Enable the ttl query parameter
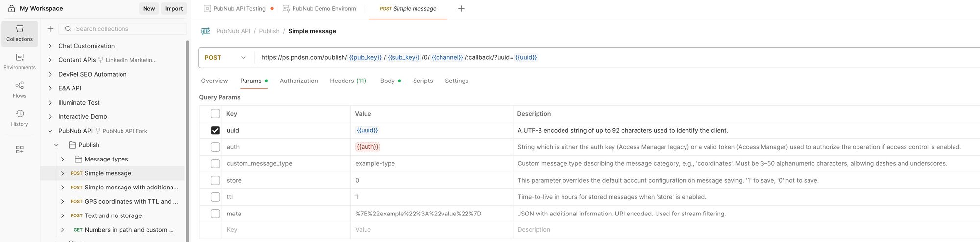 click(215, 197)
